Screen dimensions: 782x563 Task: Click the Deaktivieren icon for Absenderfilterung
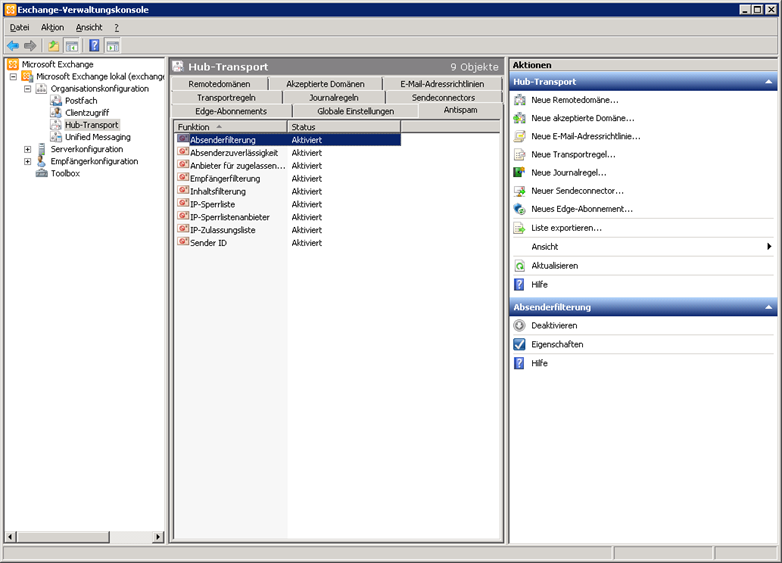coord(519,326)
